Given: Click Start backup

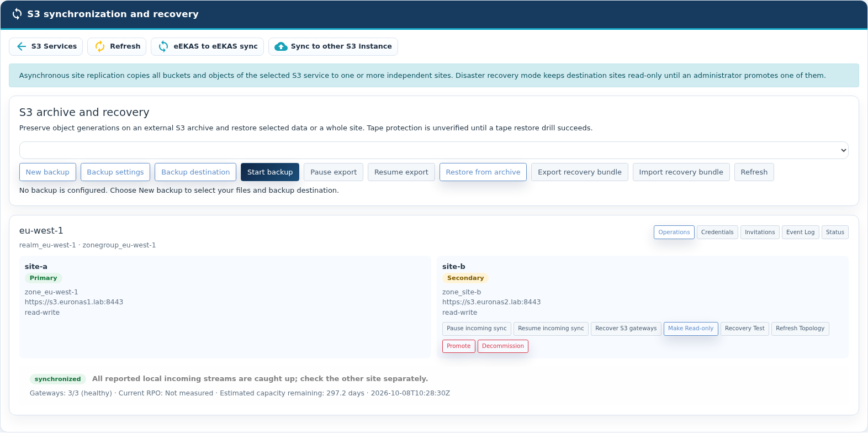Looking at the screenshot, I should [270, 172].
